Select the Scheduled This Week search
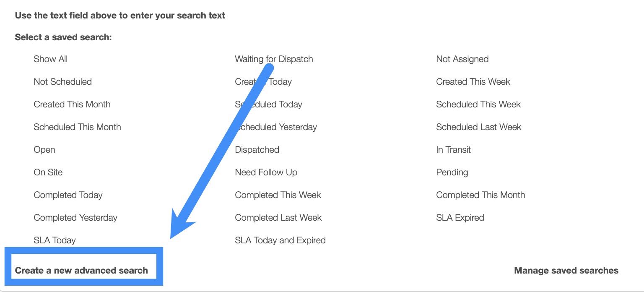The width and height of the screenshot is (644, 292). click(x=478, y=104)
